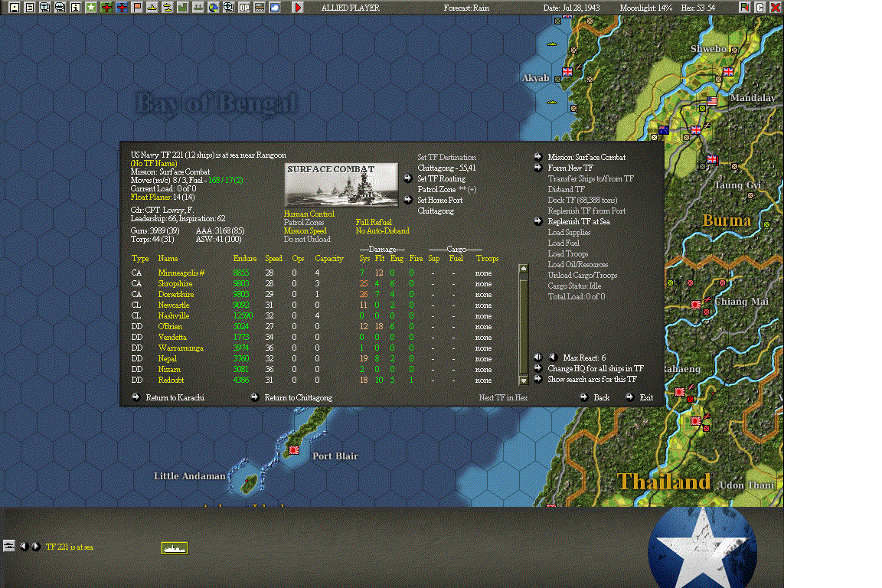Image resolution: width=882 pixels, height=588 pixels.
Task: Click arrow beside Set TF Routing
Action: (x=408, y=178)
